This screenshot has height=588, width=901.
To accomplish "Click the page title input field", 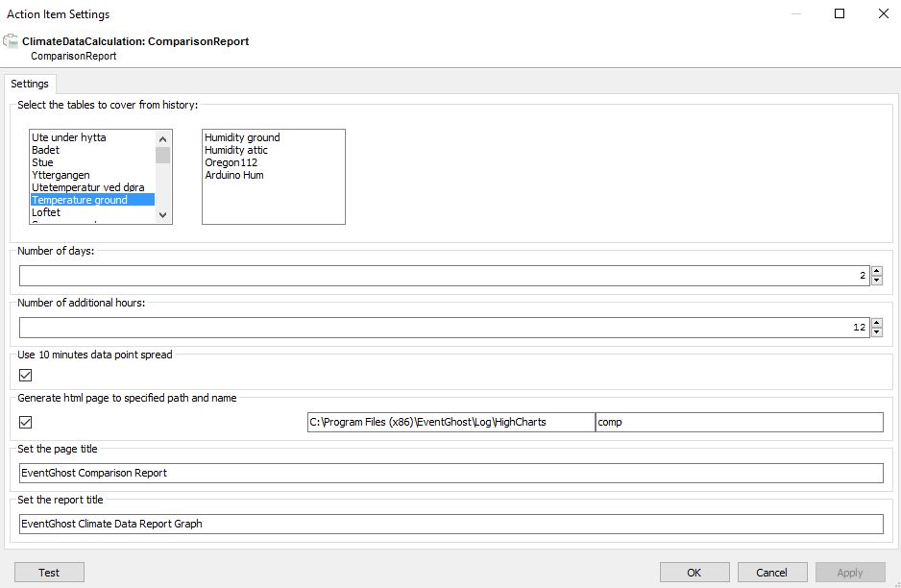I will (x=451, y=473).
